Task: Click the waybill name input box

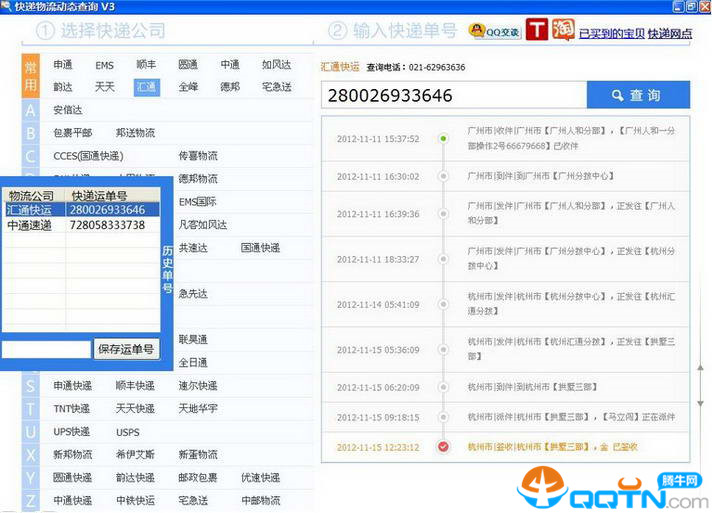Action: [x=46, y=349]
